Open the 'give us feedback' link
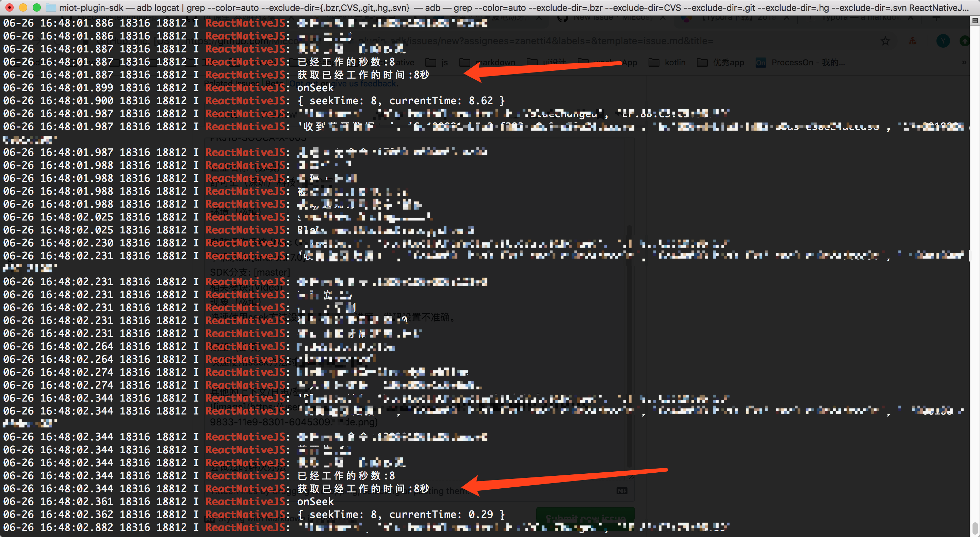This screenshot has height=537, width=980. pyautogui.click(x=365, y=83)
